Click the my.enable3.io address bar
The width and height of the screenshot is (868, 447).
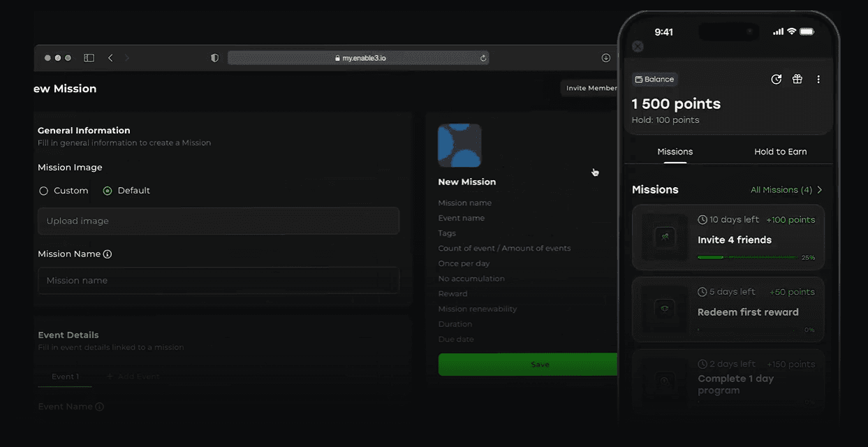(x=358, y=58)
